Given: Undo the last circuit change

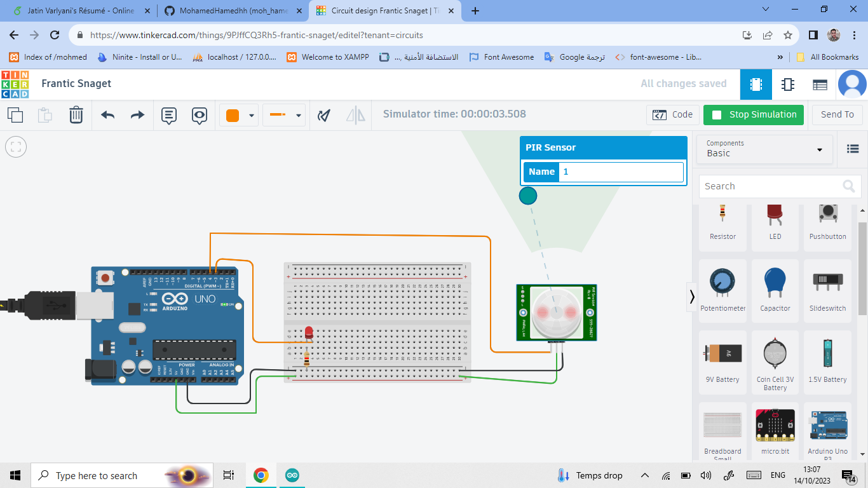Looking at the screenshot, I should coord(106,115).
